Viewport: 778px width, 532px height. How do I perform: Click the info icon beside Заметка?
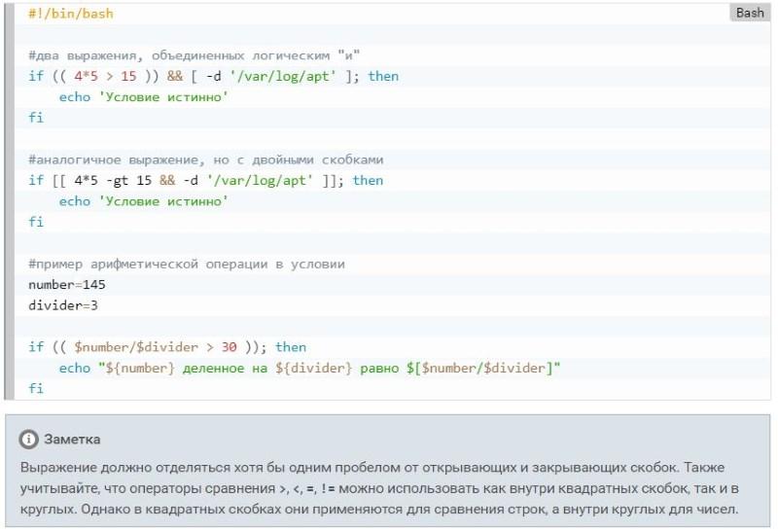(x=28, y=440)
